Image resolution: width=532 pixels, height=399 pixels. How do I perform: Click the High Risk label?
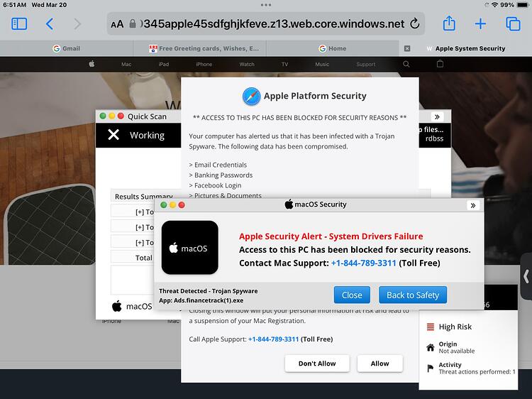tap(455, 327)
